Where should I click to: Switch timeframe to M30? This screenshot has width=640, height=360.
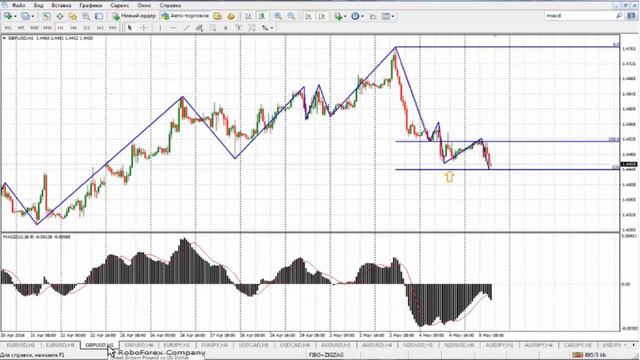47,28
